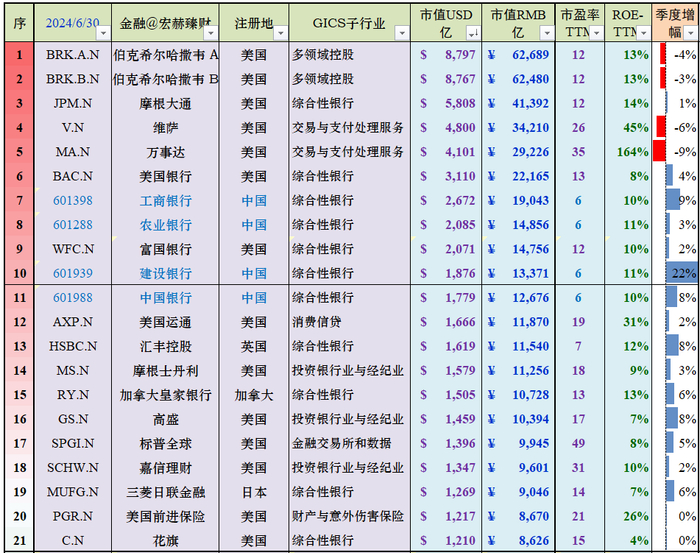Select market cap RMB value 34,210
This screenshot has width=700, height=553.
click(x=519, y=128)
